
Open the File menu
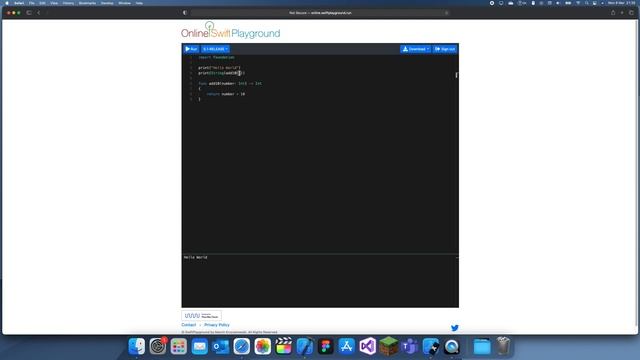click(32, 3)
